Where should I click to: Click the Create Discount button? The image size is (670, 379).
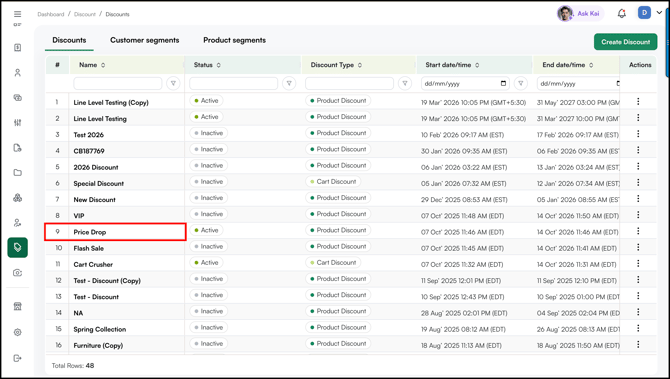(x=626, y=42)
